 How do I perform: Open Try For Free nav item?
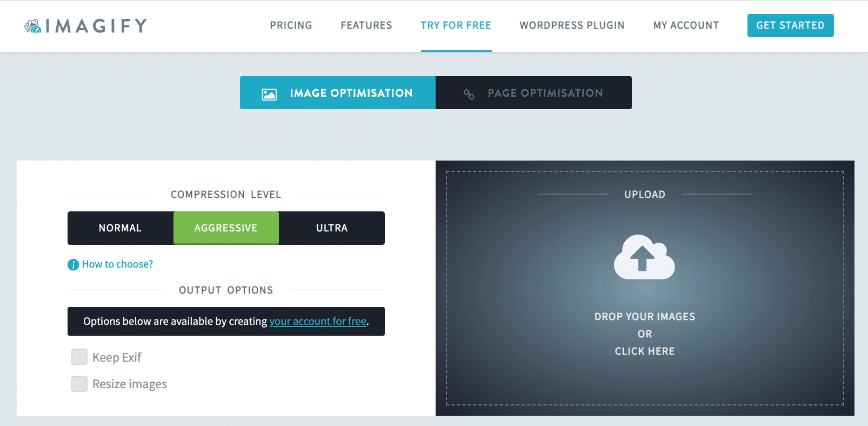tap(456, 25)
